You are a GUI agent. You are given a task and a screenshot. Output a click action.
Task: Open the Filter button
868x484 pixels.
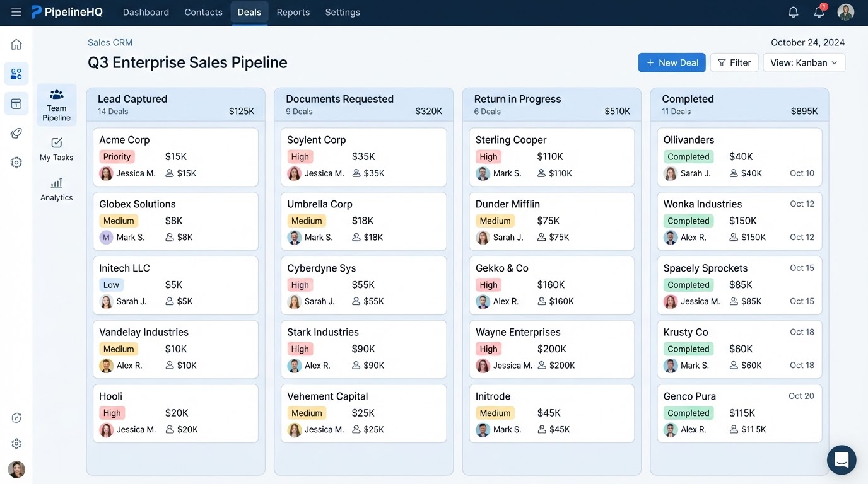point(734,62)
